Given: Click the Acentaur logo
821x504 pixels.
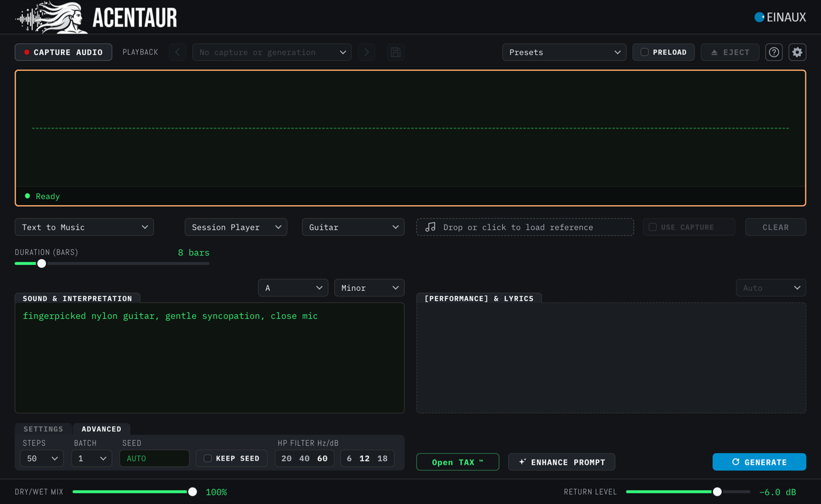Looking at the screenshot, I should 96,18.
